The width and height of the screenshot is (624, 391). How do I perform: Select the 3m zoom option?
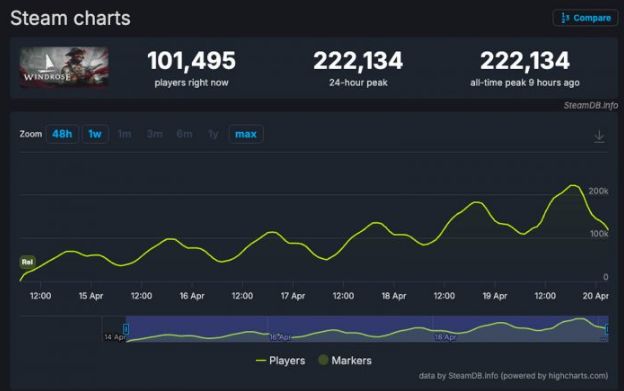pyautogui.click(x=154, y=134)
